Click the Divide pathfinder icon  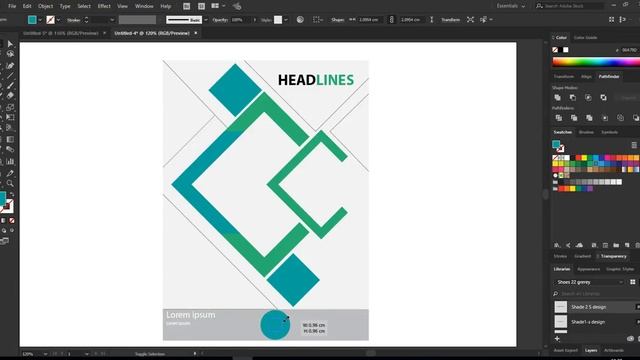tap(558, 118)
